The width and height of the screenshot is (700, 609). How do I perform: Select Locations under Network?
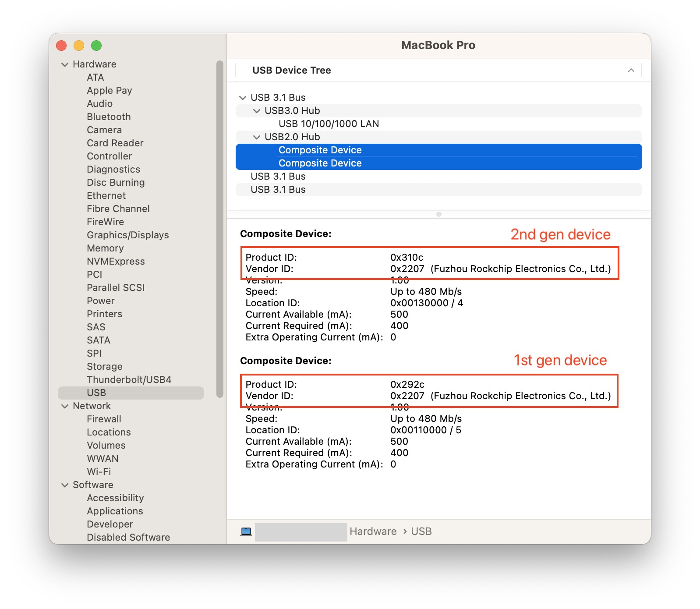pyautogui.click(x=109, y=432)
